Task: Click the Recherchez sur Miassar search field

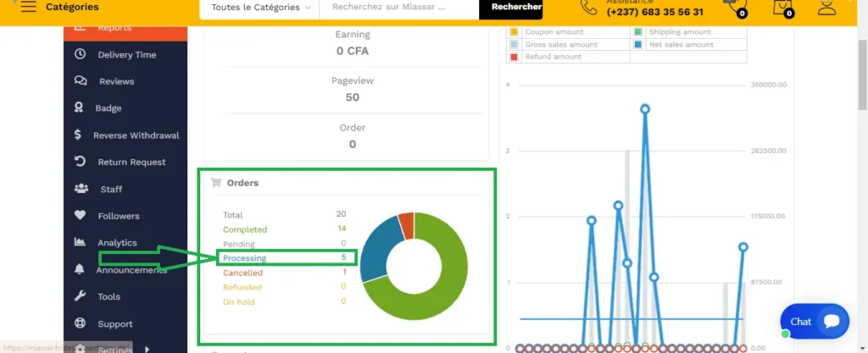Action: point(398,8)
